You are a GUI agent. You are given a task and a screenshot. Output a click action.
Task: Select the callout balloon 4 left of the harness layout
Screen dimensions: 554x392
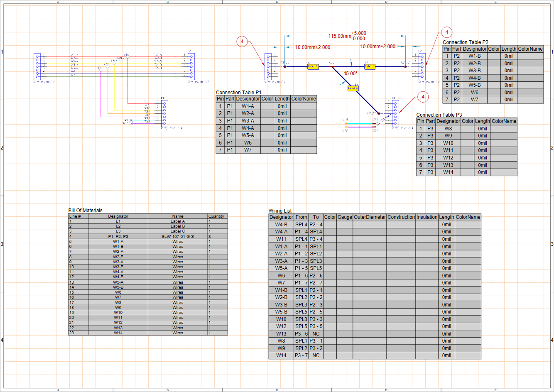[x=242, y=42]
